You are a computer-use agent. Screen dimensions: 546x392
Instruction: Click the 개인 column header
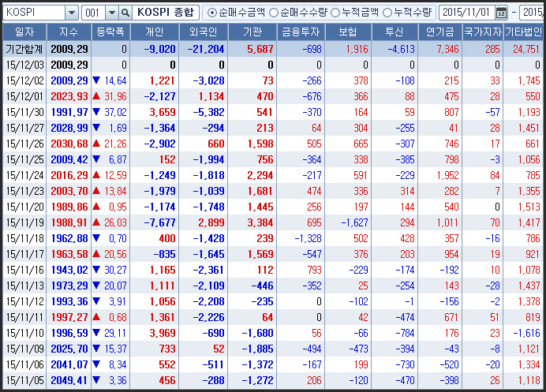tap(155, 32)
